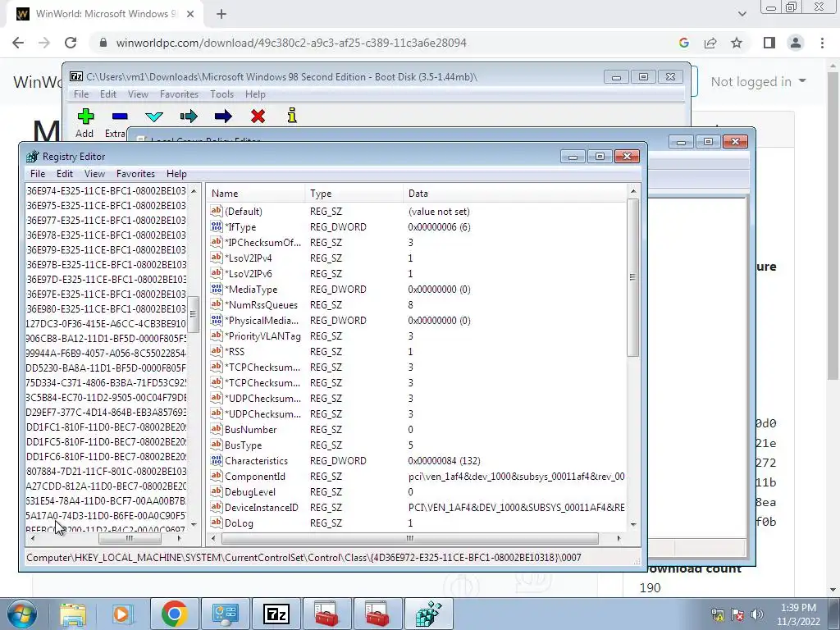Select tree key 127DC3-0F36-415E-A6CC
This screenshot has height=630, width=840.
click(x=106, y=323)
